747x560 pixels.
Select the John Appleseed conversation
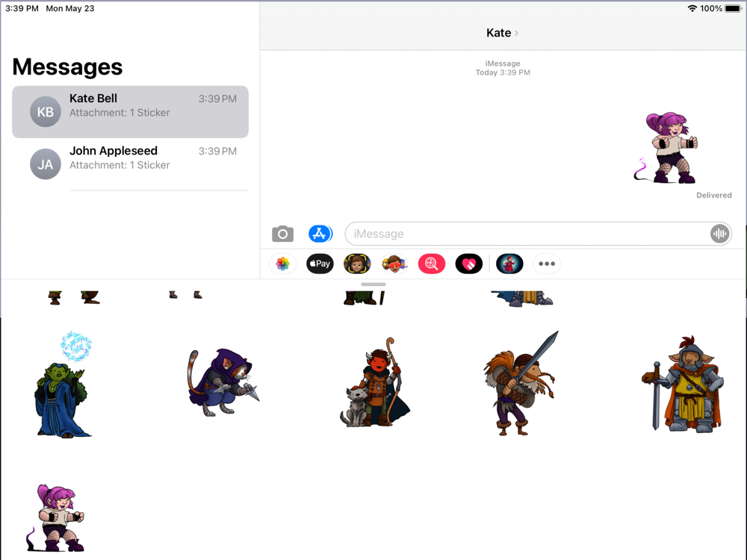pyautogui.click(x=130, y=164)
